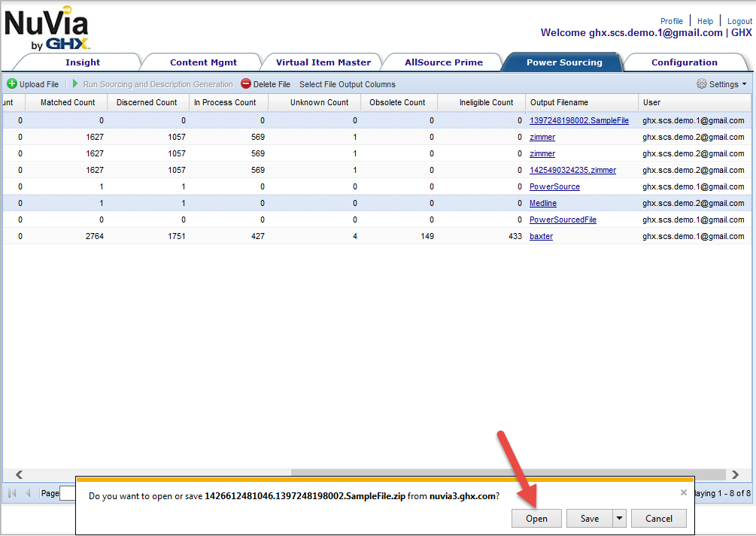
Task: Click Select File Output Columns
Action: pyautogui.click(x=347, y=84)
